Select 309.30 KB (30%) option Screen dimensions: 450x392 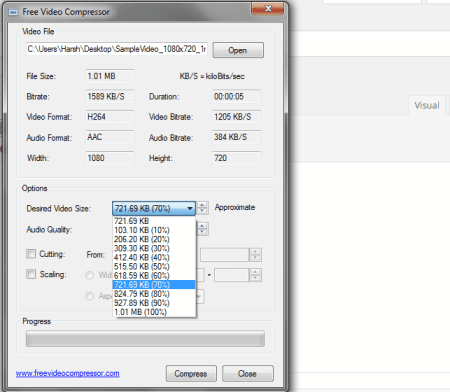pos(154,248)
